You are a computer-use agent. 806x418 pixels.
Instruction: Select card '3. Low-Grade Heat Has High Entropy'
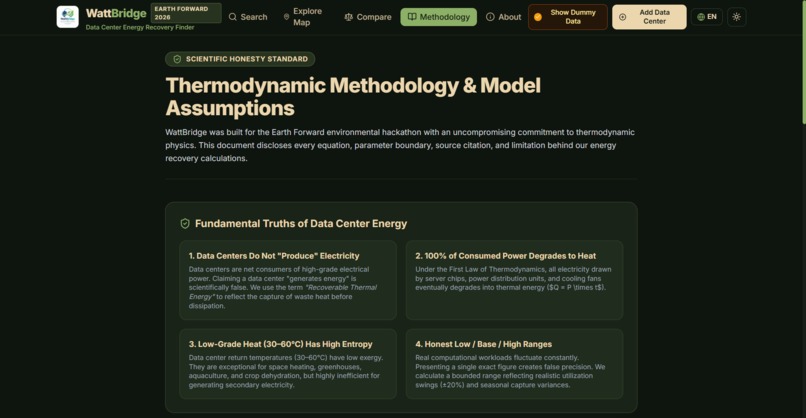click(x=288, y=364)
